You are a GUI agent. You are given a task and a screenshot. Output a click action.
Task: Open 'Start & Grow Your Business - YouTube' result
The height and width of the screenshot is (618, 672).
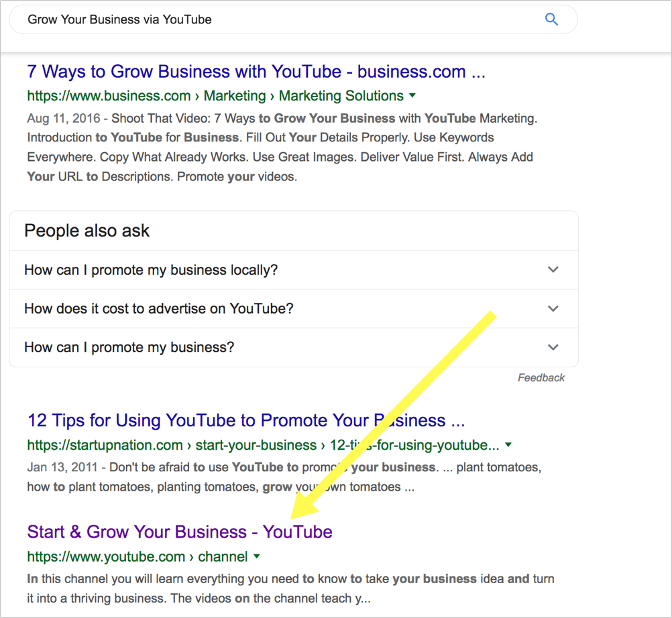coord(180,532)
